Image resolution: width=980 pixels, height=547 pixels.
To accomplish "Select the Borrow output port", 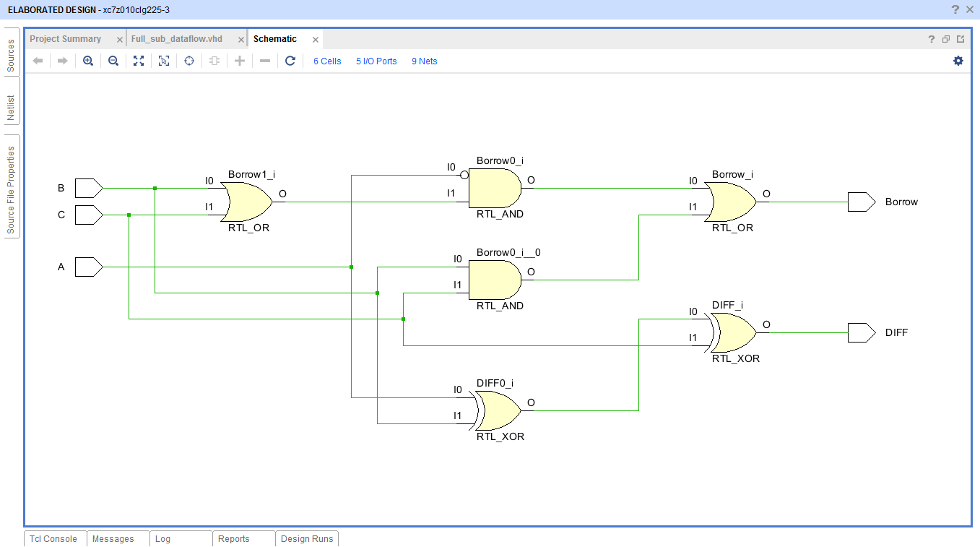I will coord(862,202).
